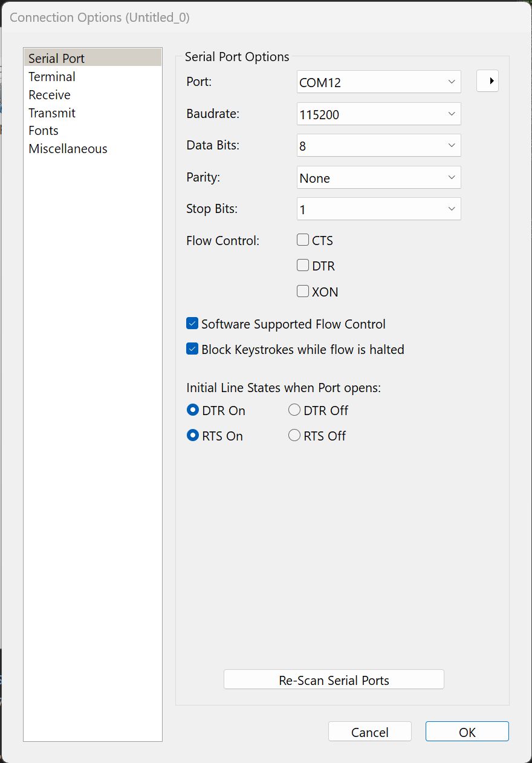Click the arrow button next to Port
This screenshot has height=763, width=532.
coord(487,81)
